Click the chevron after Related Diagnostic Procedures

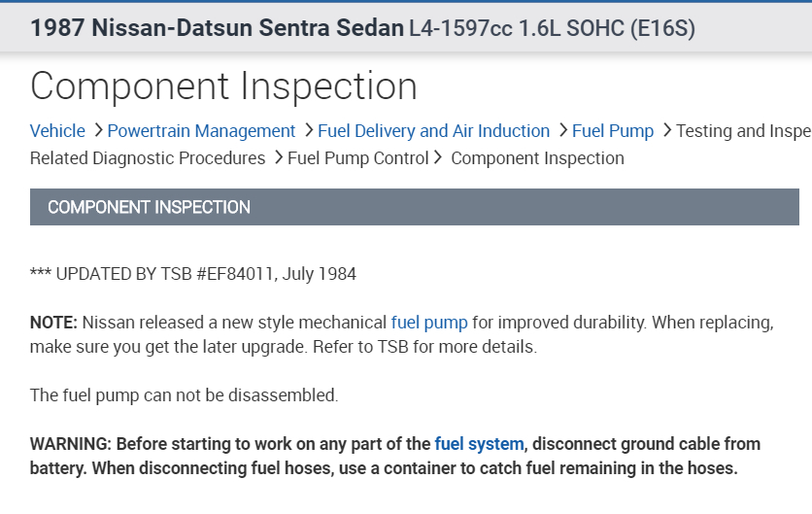[278, 157]
